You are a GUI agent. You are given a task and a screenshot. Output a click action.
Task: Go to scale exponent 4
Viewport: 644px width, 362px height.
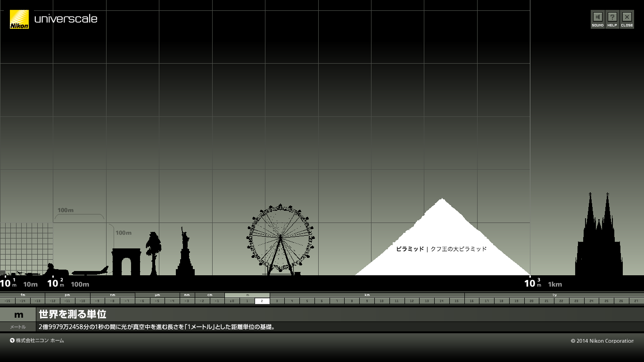tap(292, 301)
